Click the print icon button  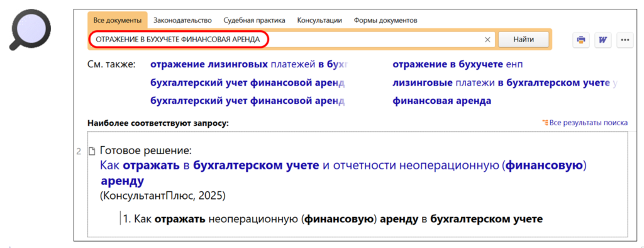pyautogui.click(x=580, y=40)
